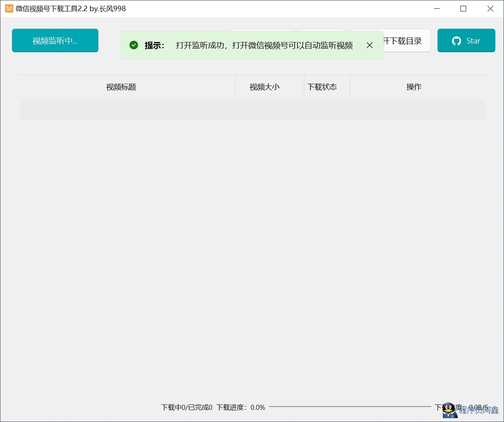
Task: Dismiss the 提示 notification with its X
Action: point(369,45)
